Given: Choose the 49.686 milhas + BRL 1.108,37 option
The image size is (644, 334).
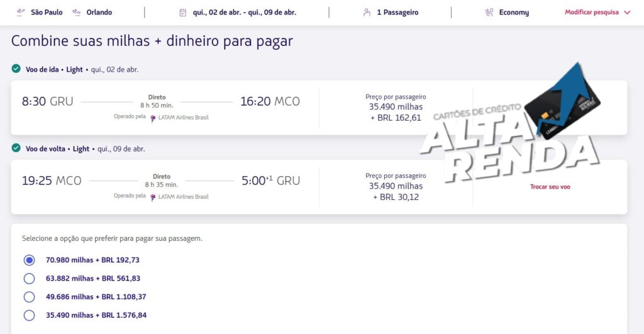Looking at the screenshot, I should [x=29, y=297].
